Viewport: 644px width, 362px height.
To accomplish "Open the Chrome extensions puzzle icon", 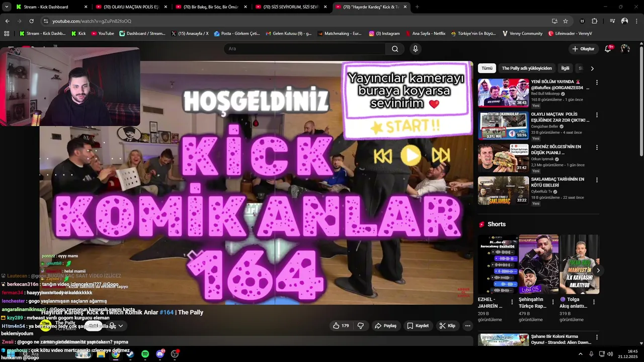I will coord(594,21).
